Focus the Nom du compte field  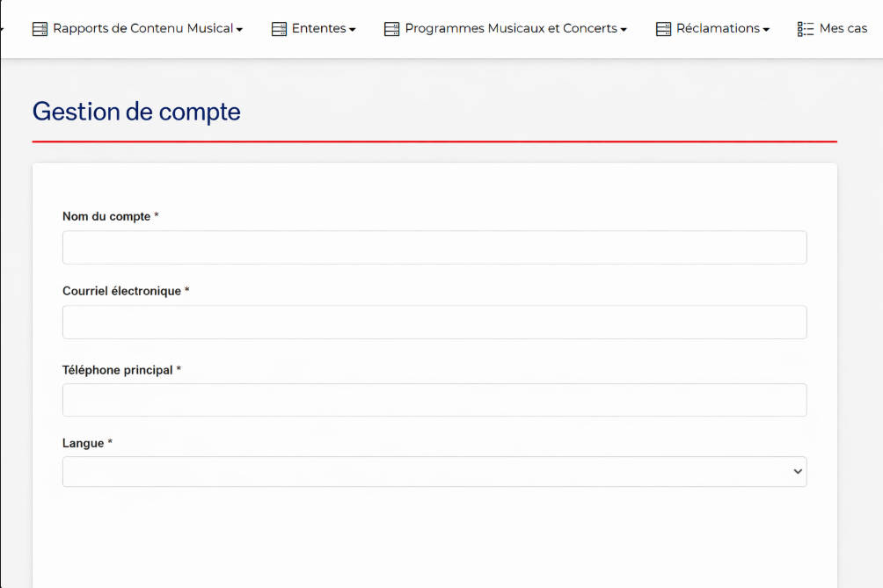(x=434, y=248)
